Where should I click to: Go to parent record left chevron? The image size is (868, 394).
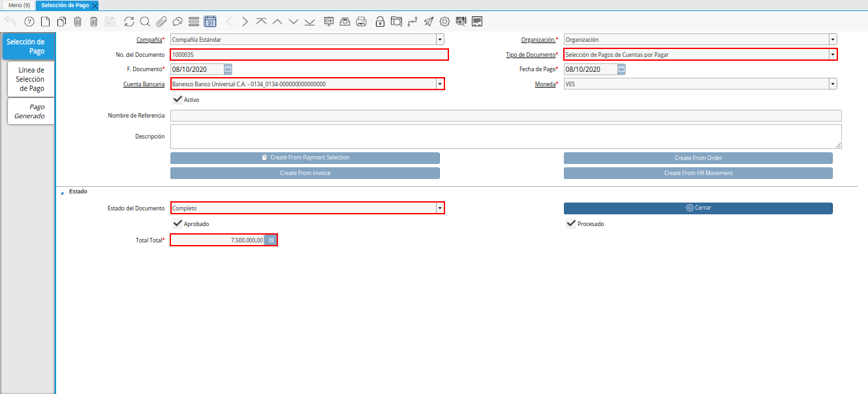[229, 22]
